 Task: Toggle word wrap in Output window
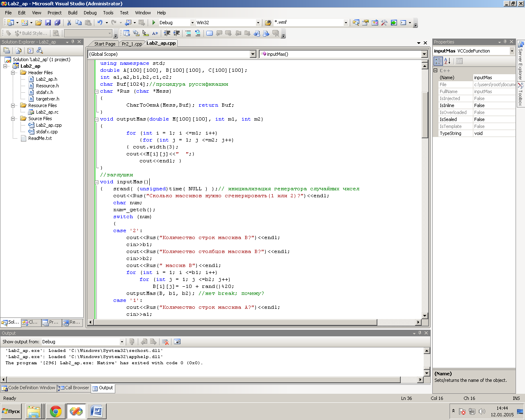click(x=177, y=342)
